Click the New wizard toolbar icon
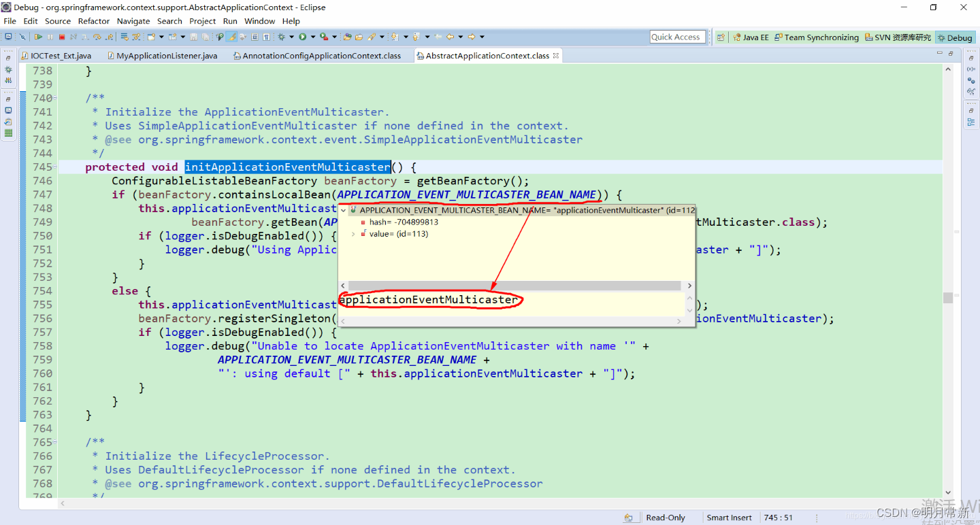 (x=150, y=37)
